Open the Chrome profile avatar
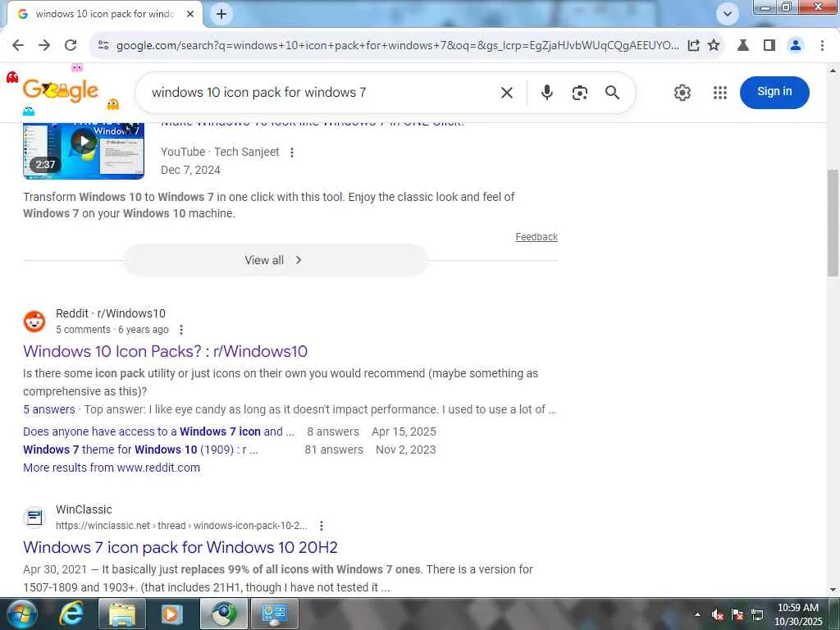The height and width of the screenshot is (630, 840). click(x=796, y=45)
